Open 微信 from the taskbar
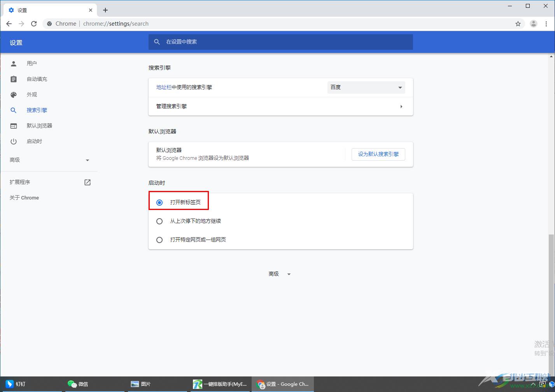555x392 pixels. tap(94, 384)
